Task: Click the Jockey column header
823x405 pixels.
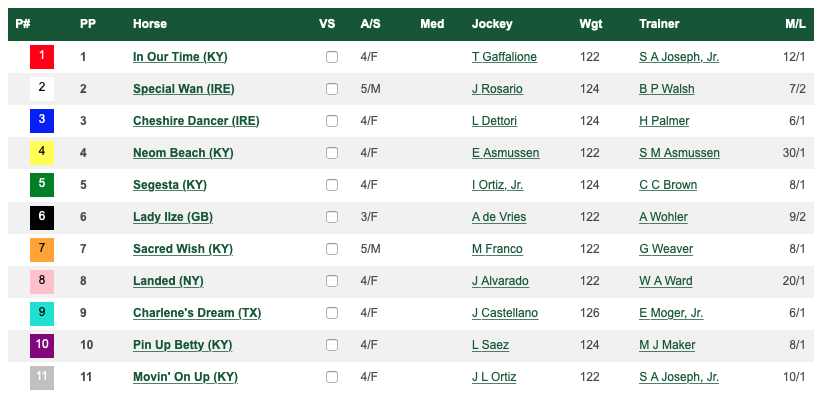Action: [x=492, y=24]
